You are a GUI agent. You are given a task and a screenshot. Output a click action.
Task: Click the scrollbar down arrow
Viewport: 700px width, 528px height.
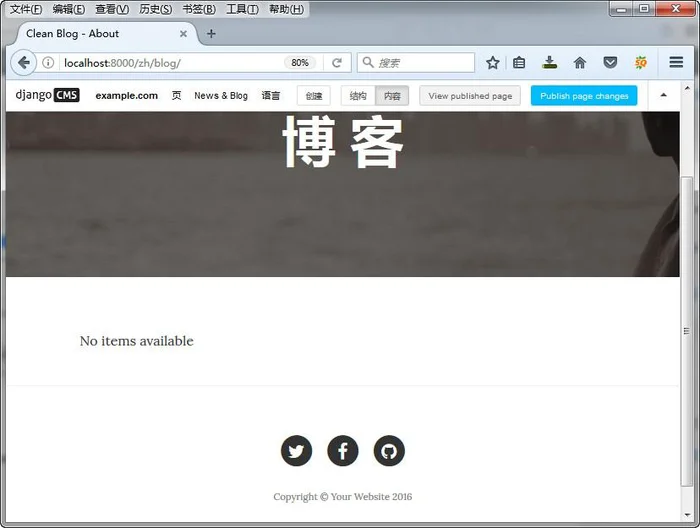coord(687,515)
